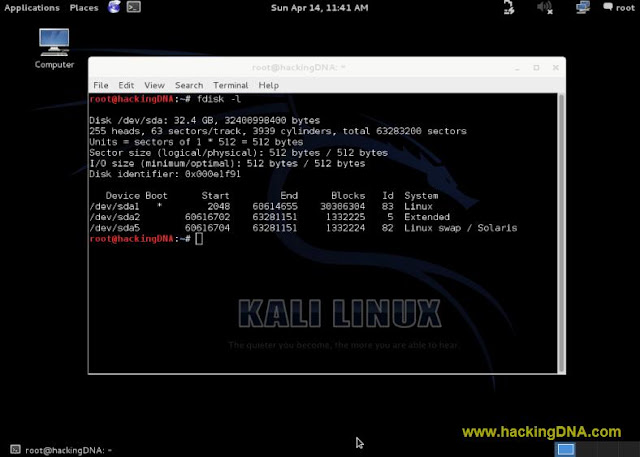Click 'Linux swap / Solaris' text
640x457 pixels.
[x=460, y=228]
